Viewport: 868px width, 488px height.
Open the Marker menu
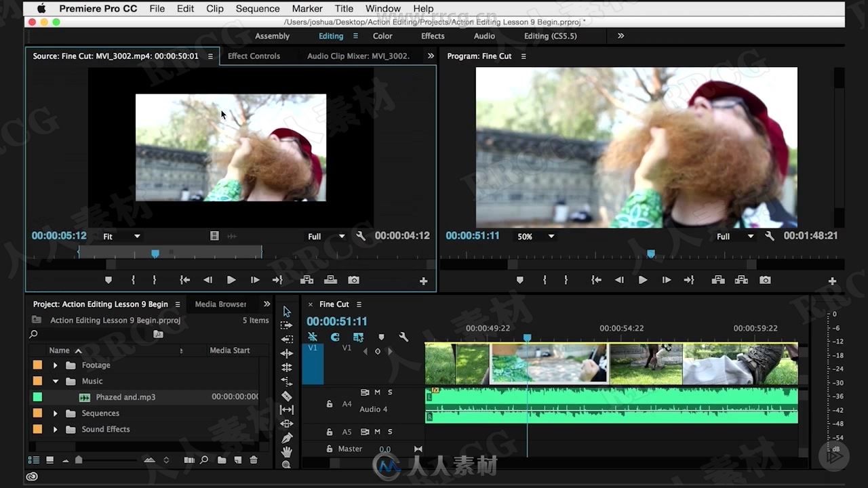307,9
